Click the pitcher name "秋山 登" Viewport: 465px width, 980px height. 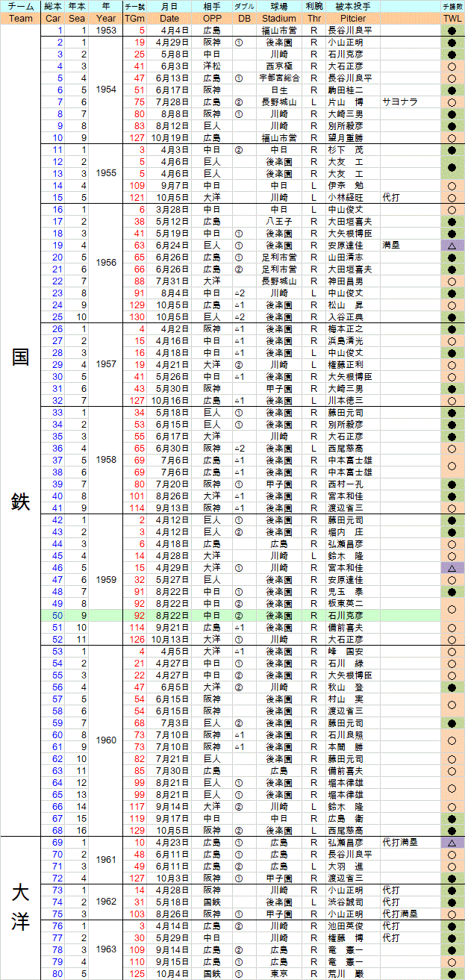click(x=346, y=687)
